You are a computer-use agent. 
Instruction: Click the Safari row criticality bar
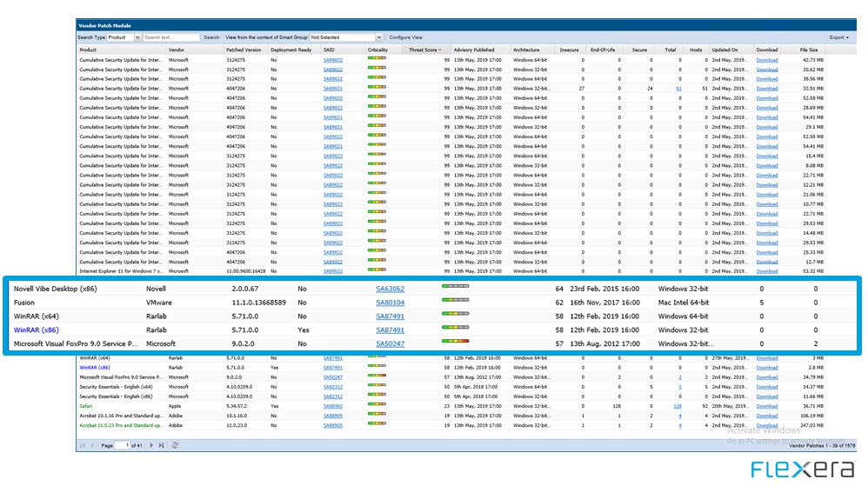pos(377,404)
